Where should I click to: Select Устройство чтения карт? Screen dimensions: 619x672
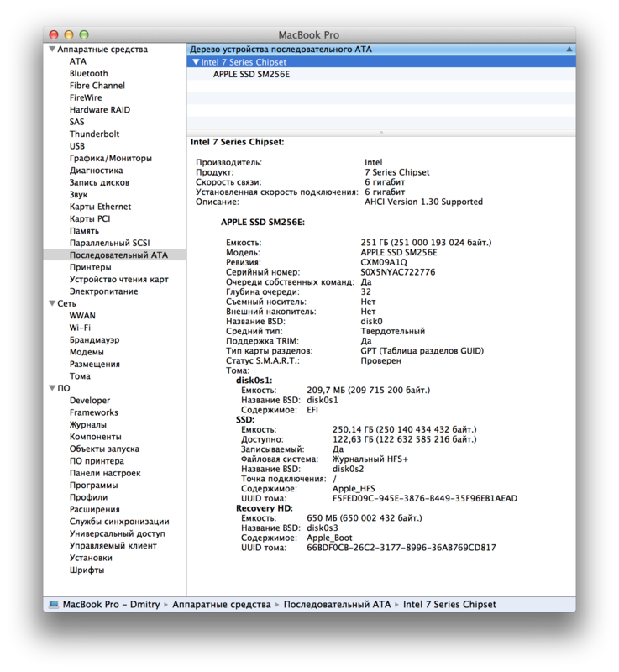(119, 279)
